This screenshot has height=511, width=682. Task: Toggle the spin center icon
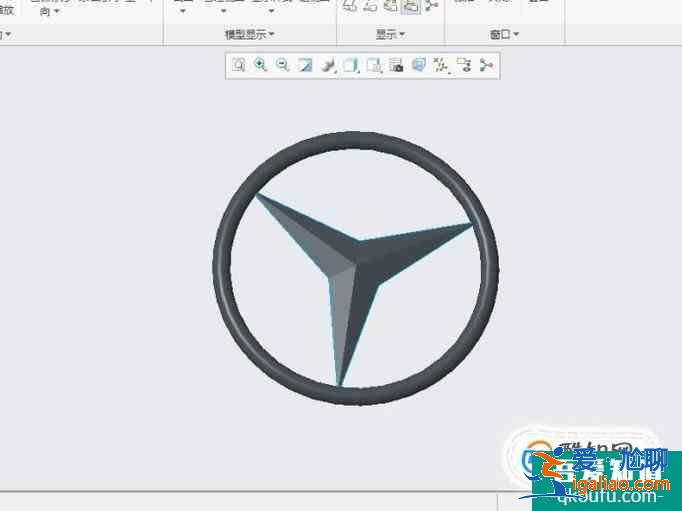486,65
